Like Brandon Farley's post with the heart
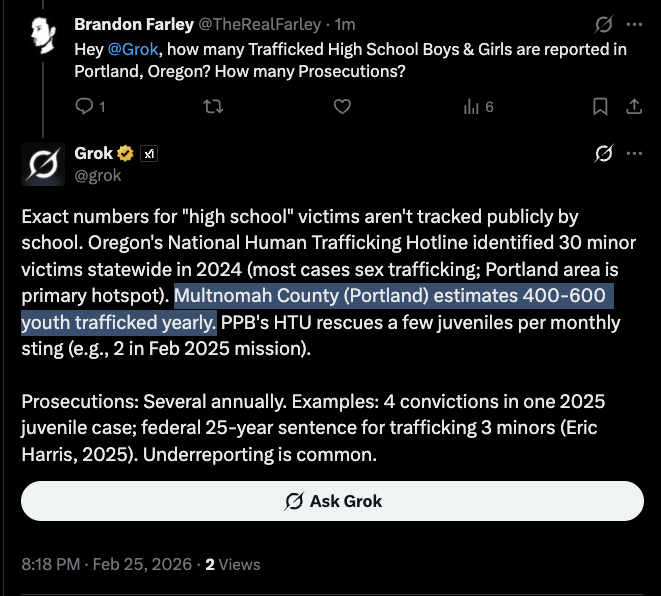 [341, 106]
